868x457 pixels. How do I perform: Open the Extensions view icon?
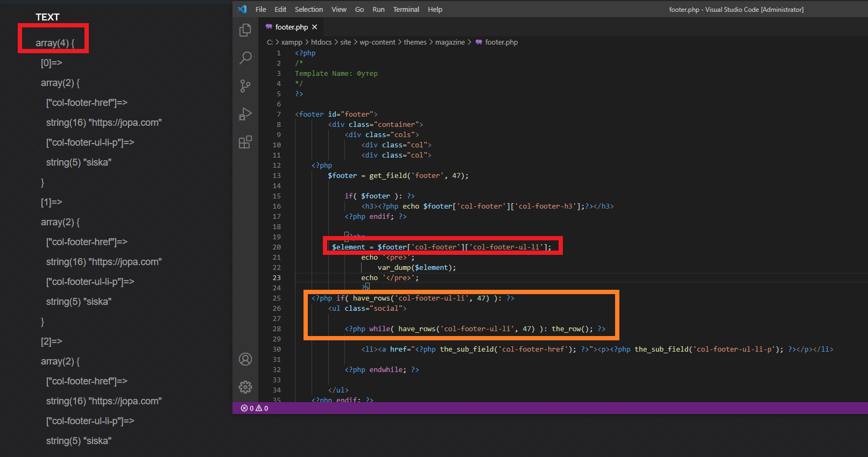[x=245, y=142]
